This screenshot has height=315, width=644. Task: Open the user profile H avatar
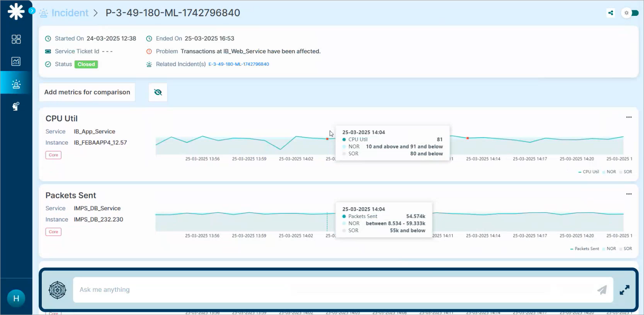(x=16, y=298)
